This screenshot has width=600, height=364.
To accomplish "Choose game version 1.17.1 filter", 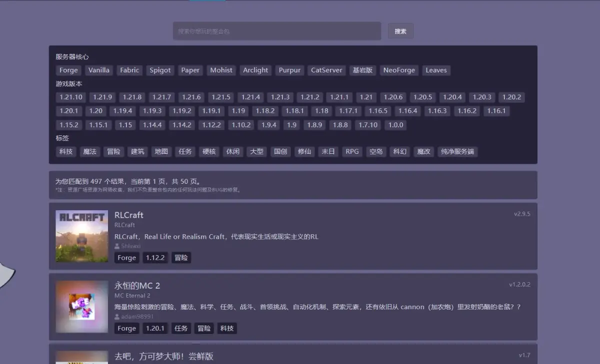I will pos(348,111).
